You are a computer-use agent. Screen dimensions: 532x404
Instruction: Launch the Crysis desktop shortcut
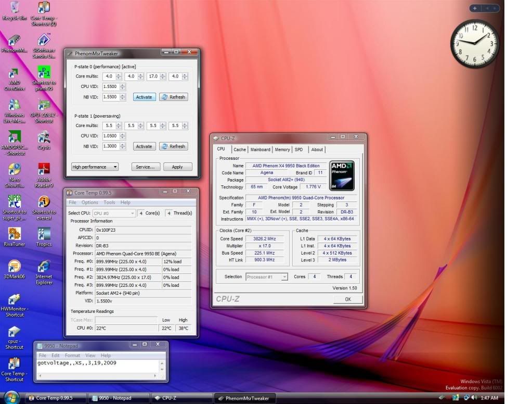click(44, 138)
